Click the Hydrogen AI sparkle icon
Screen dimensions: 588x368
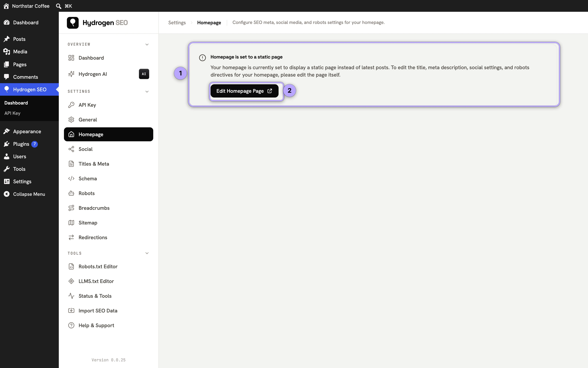point(71,74)
